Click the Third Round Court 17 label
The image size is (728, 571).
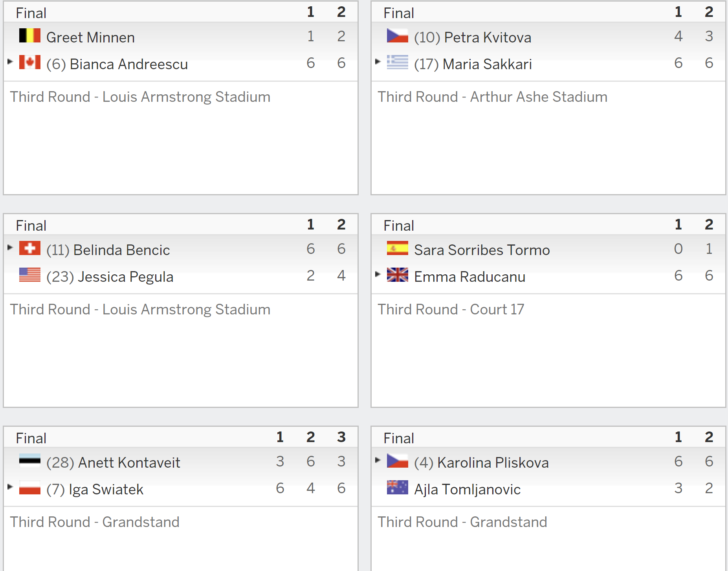coord(451,309)
